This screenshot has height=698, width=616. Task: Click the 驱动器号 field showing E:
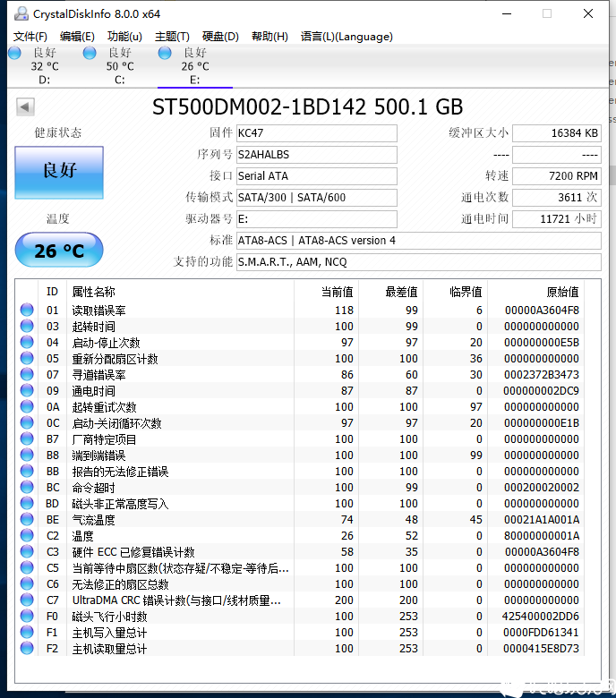(x=317, y=219)
